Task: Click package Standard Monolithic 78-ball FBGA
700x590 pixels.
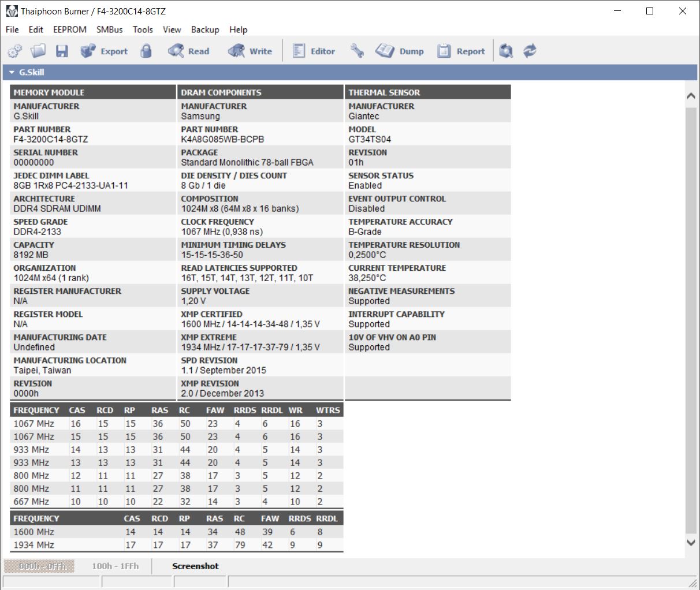Action: point(247,162)
